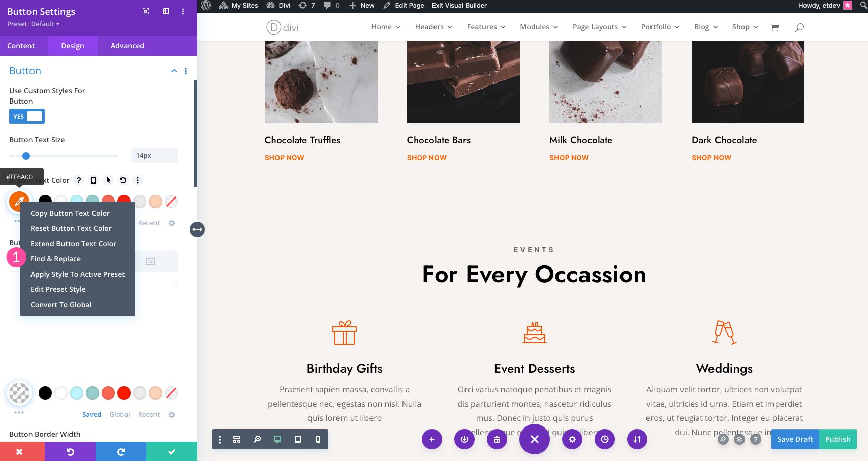Open the zoom out view icon
Image resolution: width=868 pixels, height=461 pixels.
257,439
